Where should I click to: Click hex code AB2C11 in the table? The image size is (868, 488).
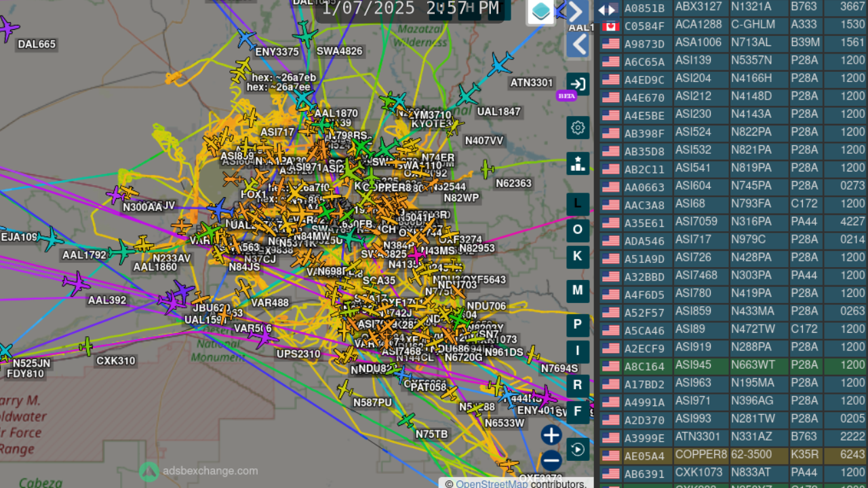coord(644,169)
